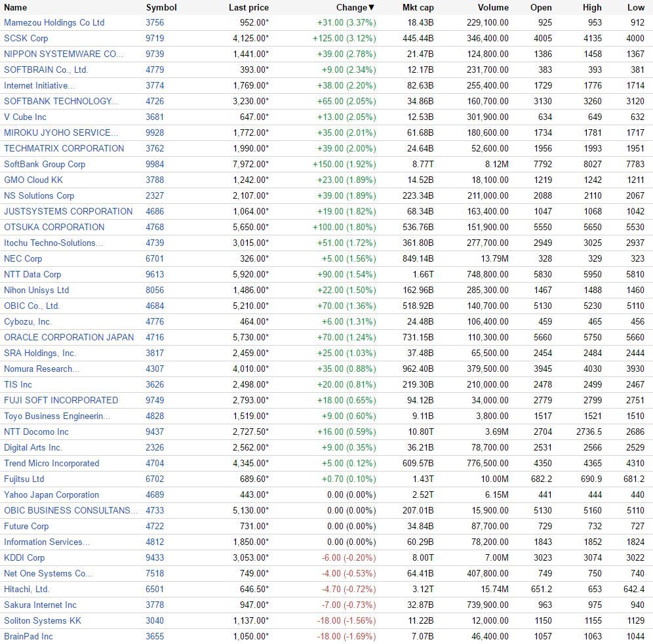
Task: Click symbol 3655 link
Action: (155, 636)
